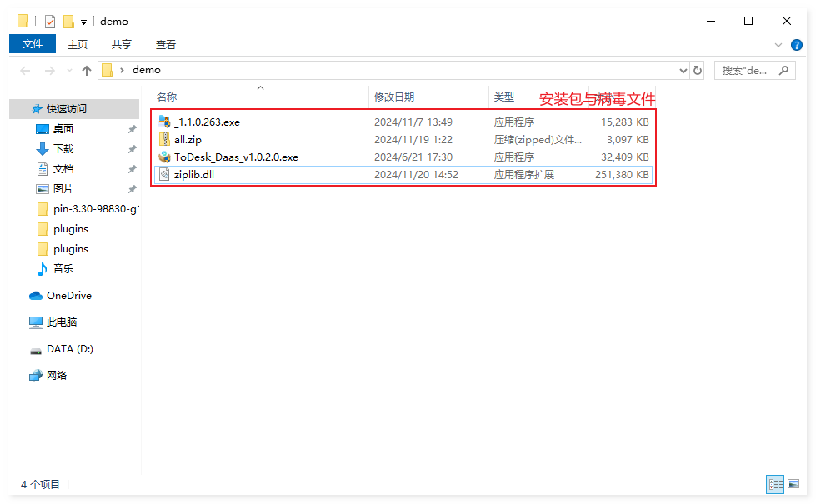The height and width of the screenshot is (504, 816).
Task: Open the quick access toolbar dropdown
Action: point(83,22)
